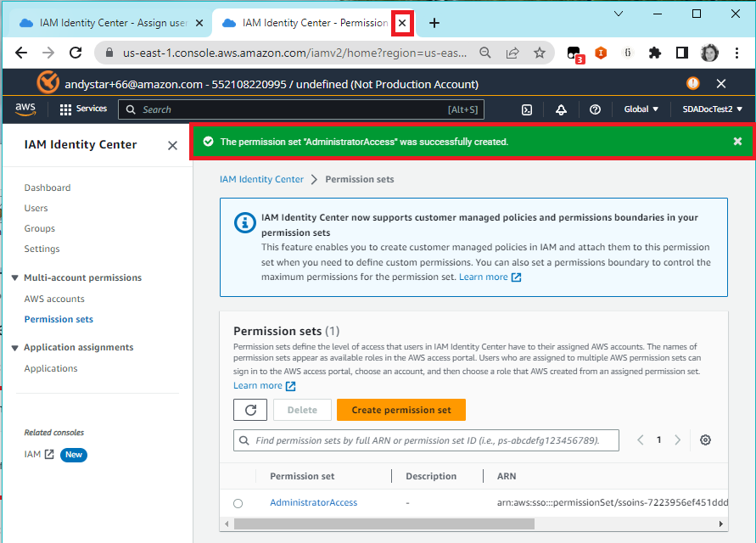Open the tab search chevron
This screenshot has height=543, width=756.
(618, 14)
